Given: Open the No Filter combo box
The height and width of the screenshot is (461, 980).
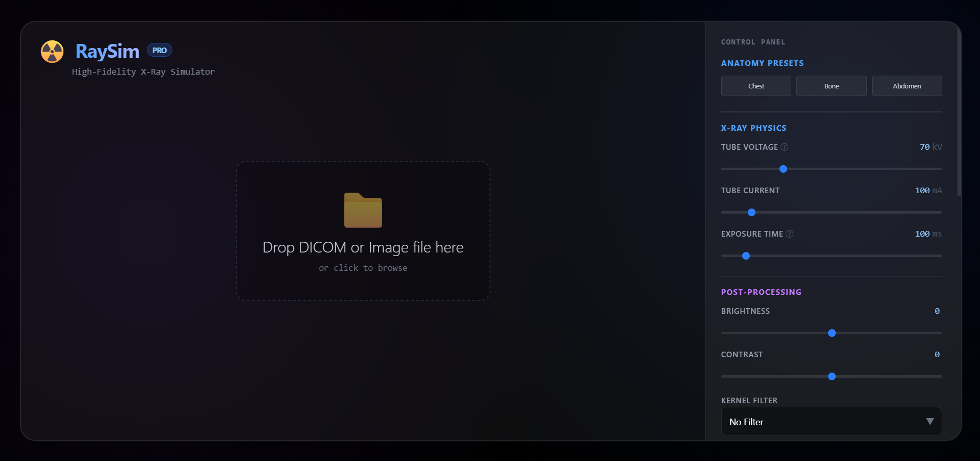Looking at the screenshot, I should point(832,422).
